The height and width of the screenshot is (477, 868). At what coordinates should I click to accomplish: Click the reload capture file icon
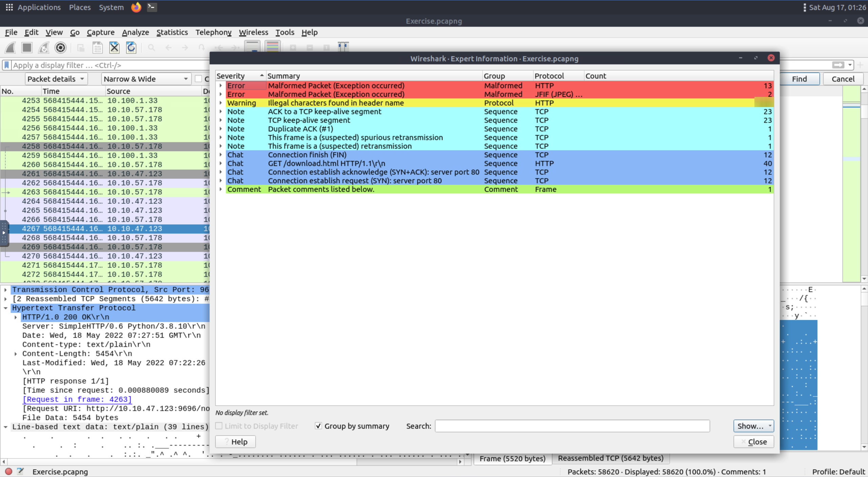(131, 48)
